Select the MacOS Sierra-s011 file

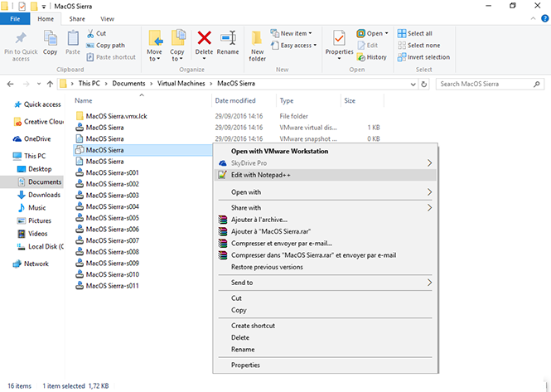pos(108,286)
